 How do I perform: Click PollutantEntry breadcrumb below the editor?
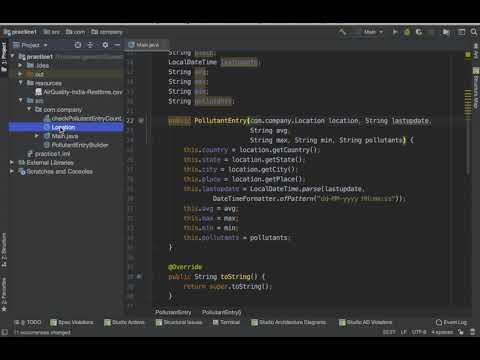pos(173,312)
